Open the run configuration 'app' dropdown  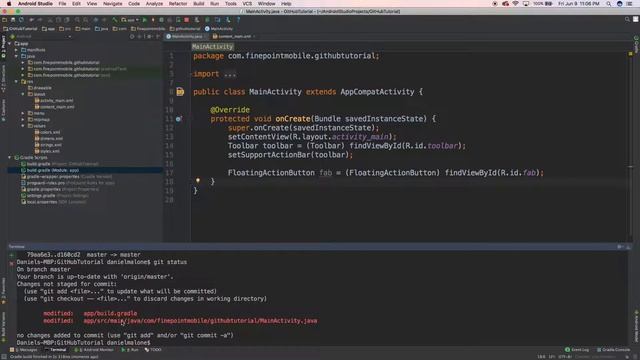tap(130, 20)
